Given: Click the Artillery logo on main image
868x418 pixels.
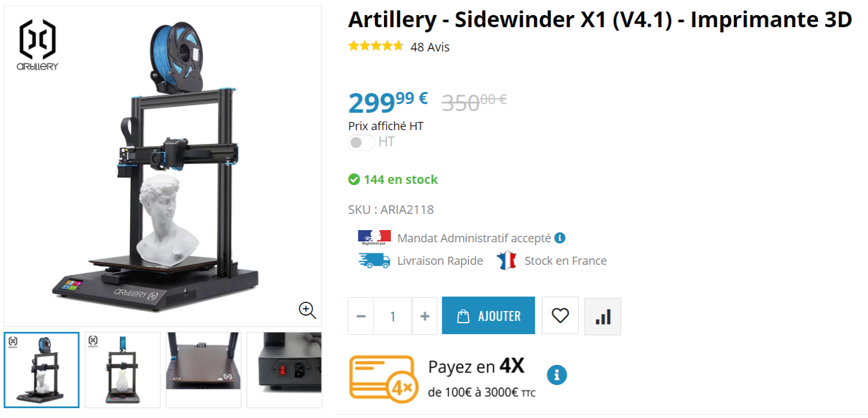Looking at the screenshot, I should pos(38,45).
